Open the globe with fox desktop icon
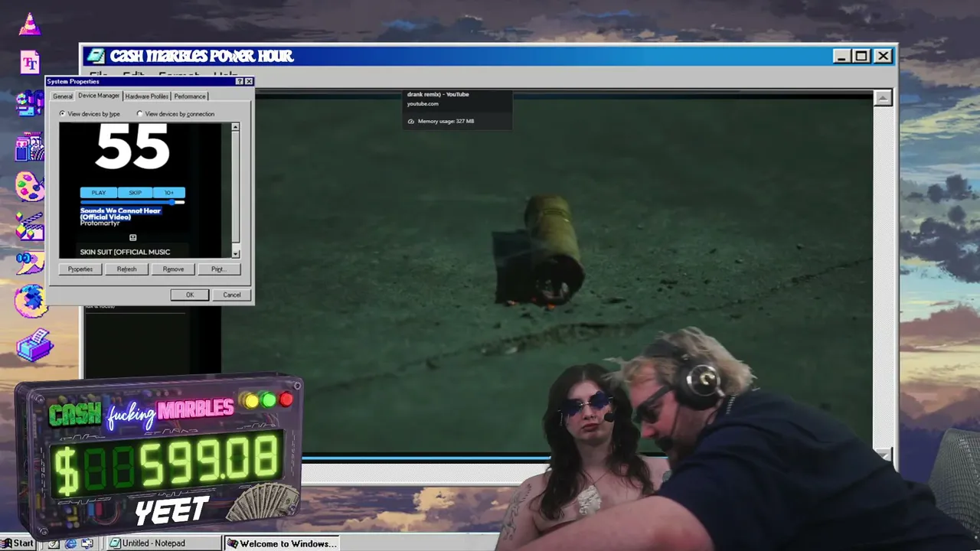980x551 pixels. coord(30,301)
